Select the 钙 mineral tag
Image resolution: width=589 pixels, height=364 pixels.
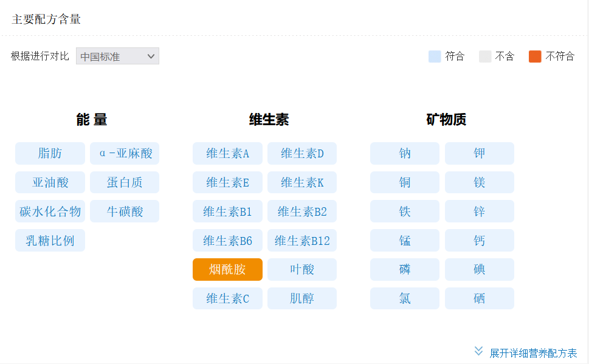pos(480,241)
